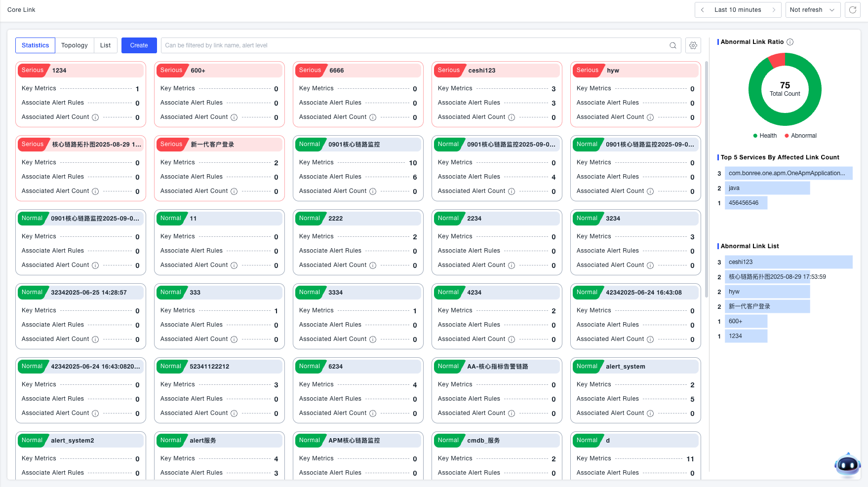This screenshot has width=868, height=487.
Task: Switch to the Topology tab
Action: point(75,45)
